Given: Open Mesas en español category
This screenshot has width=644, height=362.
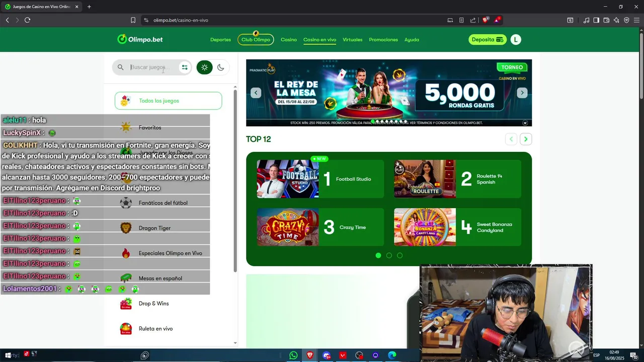Looking at the screenshot, I should (x=160, y=279).
